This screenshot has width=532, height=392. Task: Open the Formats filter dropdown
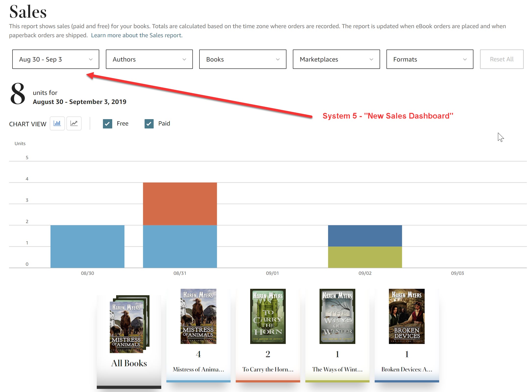pos(430,59)
